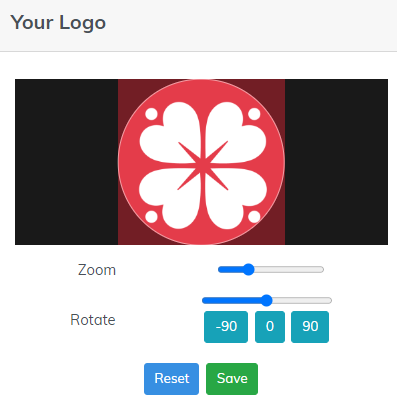Click the upper-left white heart petal
Screen dimensions: 397x415
click(170, 133)
